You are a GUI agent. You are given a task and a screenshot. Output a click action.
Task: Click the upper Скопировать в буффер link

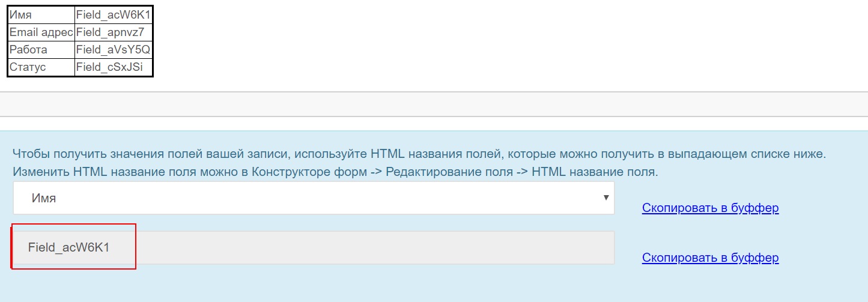coord(710,208)
